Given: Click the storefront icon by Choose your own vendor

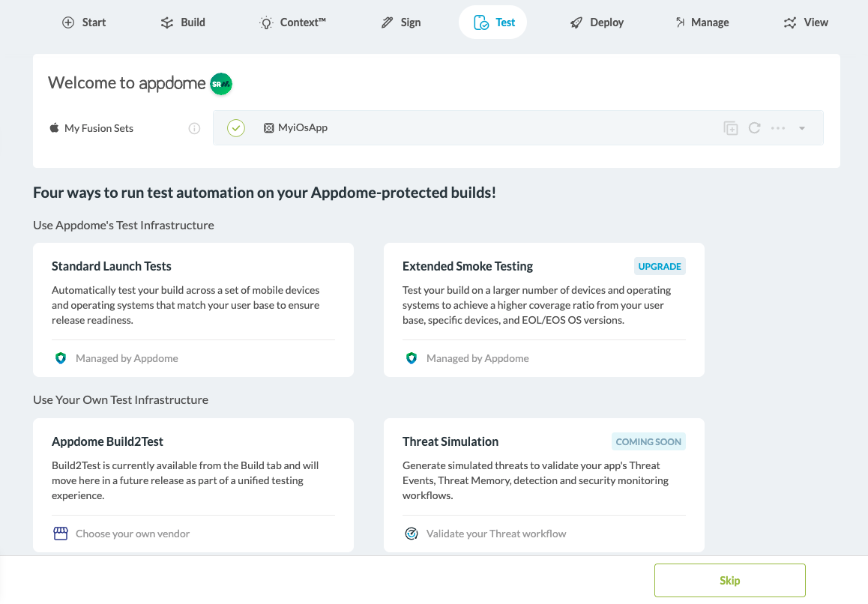Looking at the screenshot, I should pos(60,534).
